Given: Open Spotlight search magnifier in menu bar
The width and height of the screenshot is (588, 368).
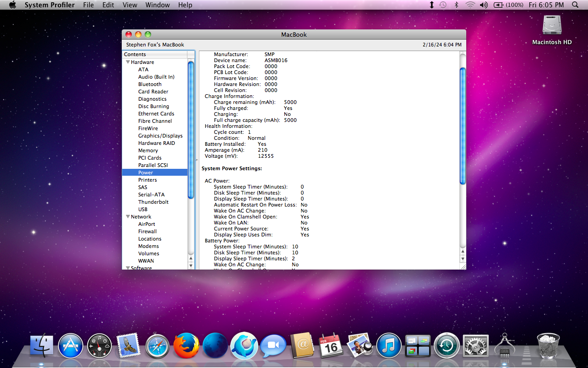Looking at the screenshot, I should (575, 5).
